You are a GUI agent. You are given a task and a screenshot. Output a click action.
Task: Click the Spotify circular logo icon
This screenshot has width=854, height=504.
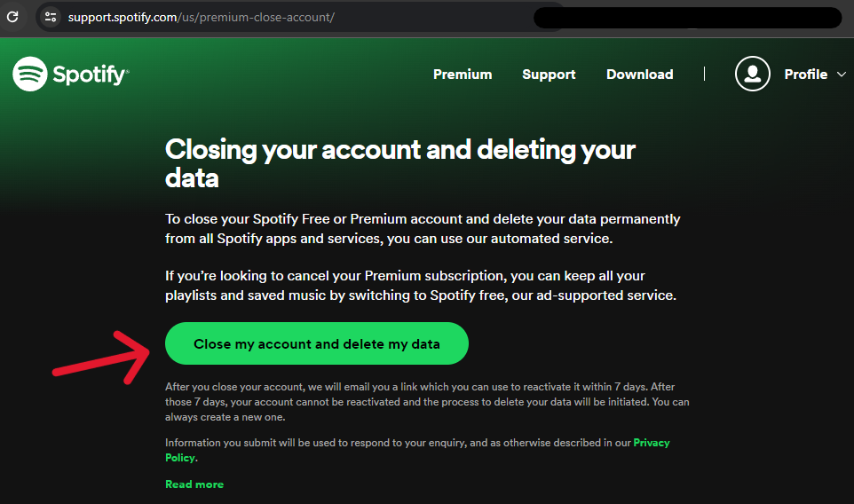pos(29,74)
